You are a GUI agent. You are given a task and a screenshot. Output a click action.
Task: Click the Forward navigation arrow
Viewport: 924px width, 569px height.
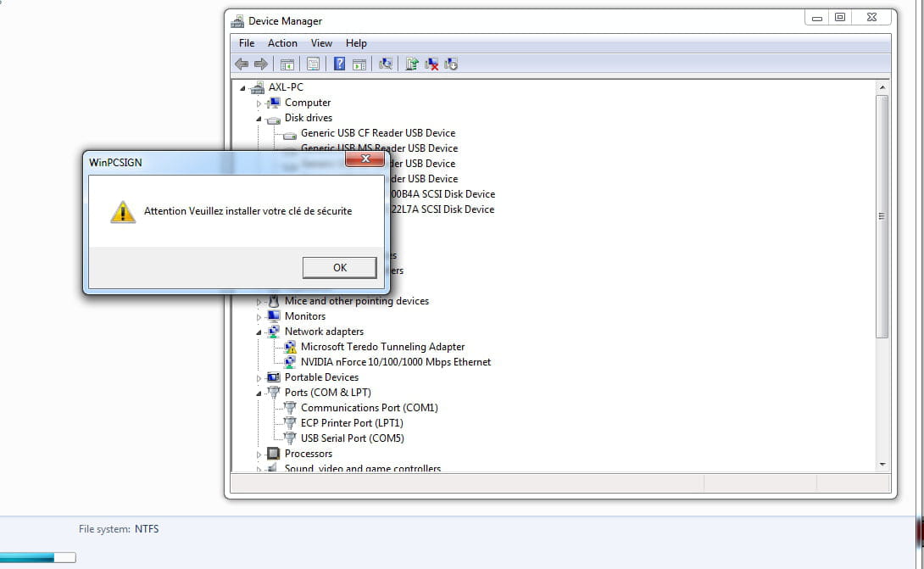click(x=261, y=64)
